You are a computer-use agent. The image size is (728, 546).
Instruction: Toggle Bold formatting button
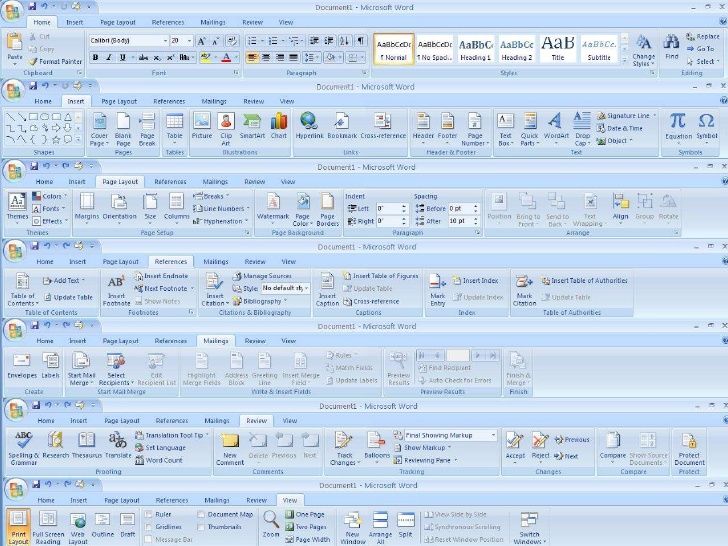96,58
